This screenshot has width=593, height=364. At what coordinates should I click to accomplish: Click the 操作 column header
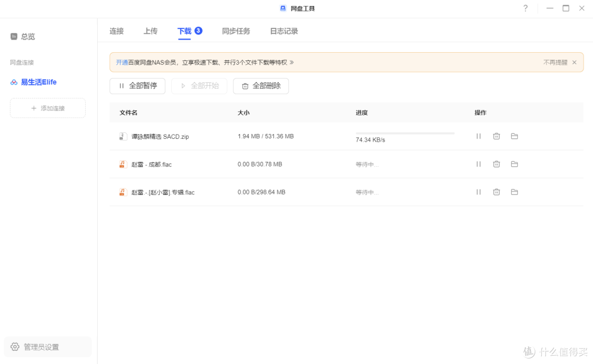pos(480,113)
